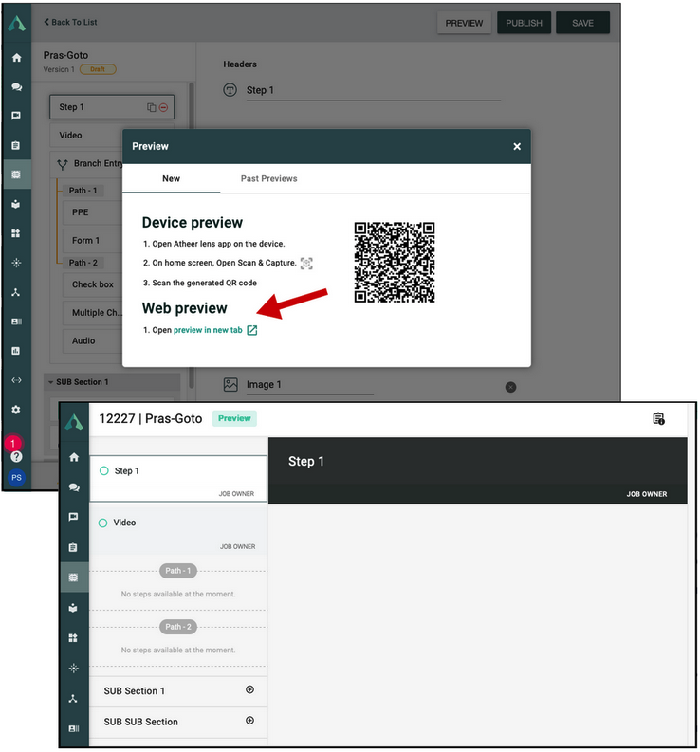Click the green Preview badge
Image resolution: width=700 pixels, height=752 pixels.
234,418
